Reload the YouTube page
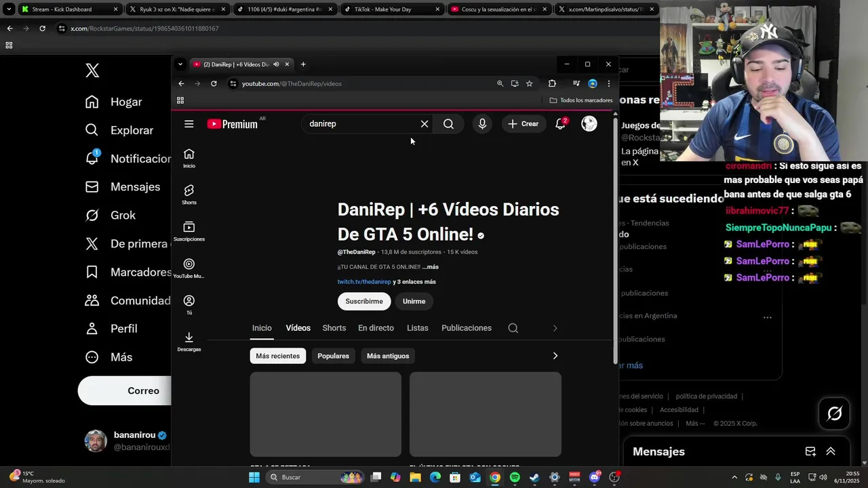868x488 pixels. [x=214, y=83]
